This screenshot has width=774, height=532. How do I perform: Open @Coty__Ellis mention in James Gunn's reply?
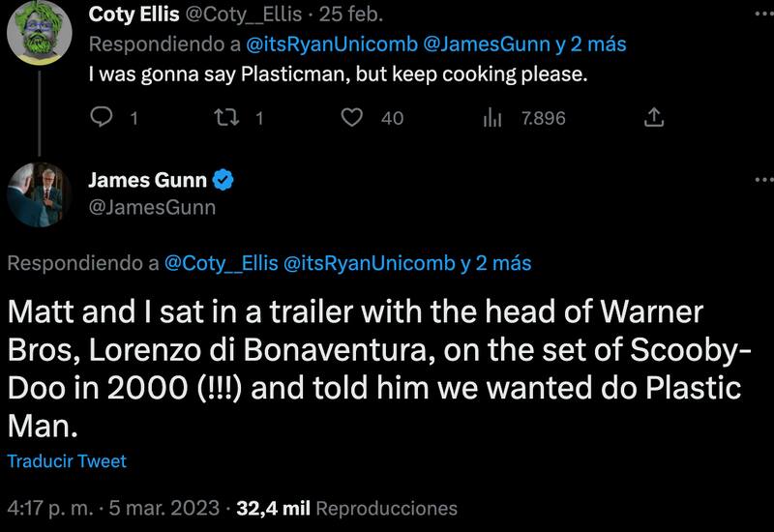click(221, 262)
